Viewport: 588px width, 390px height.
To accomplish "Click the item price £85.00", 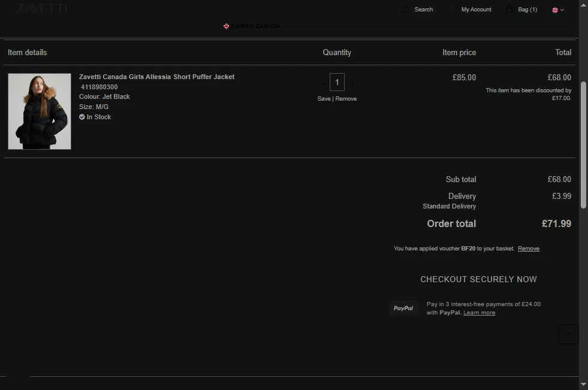I will click(464, 77).
